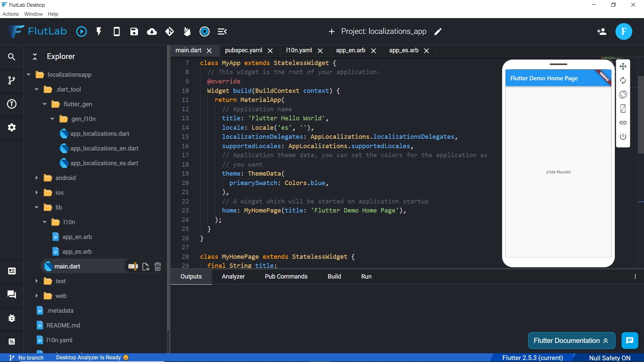
Task: Toggle Null Safety ON in status bar
Action: point(609,358)
